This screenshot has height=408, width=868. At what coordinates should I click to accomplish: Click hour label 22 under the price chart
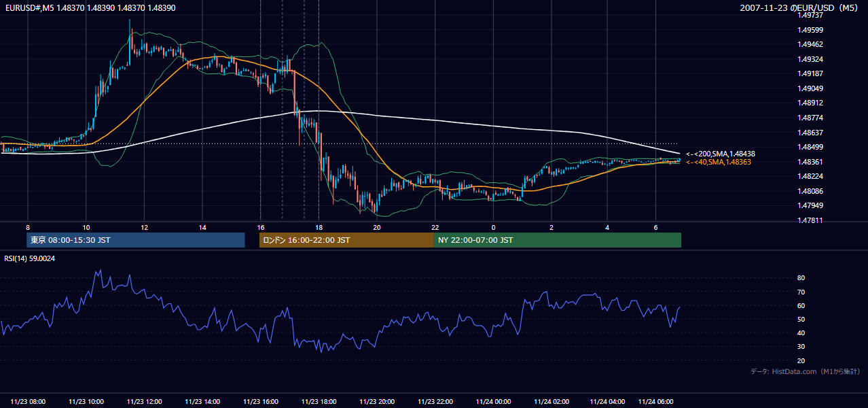(x=435, y=227)
